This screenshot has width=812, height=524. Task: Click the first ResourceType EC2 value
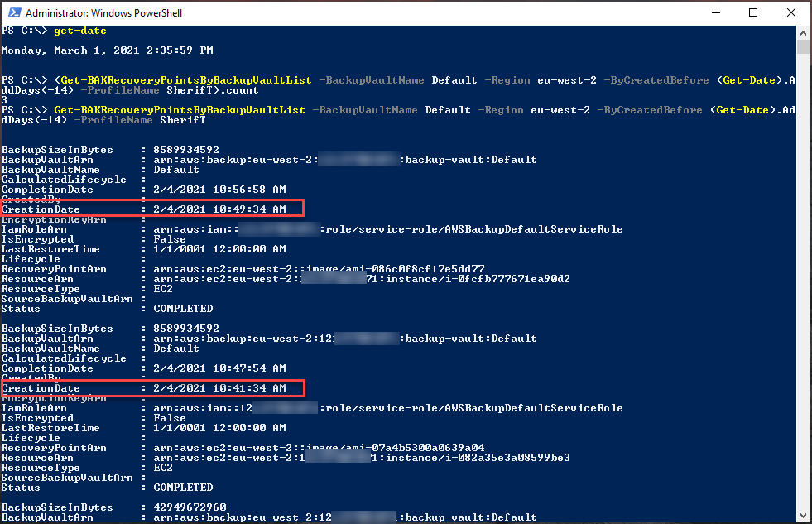(x=163, y=288)
